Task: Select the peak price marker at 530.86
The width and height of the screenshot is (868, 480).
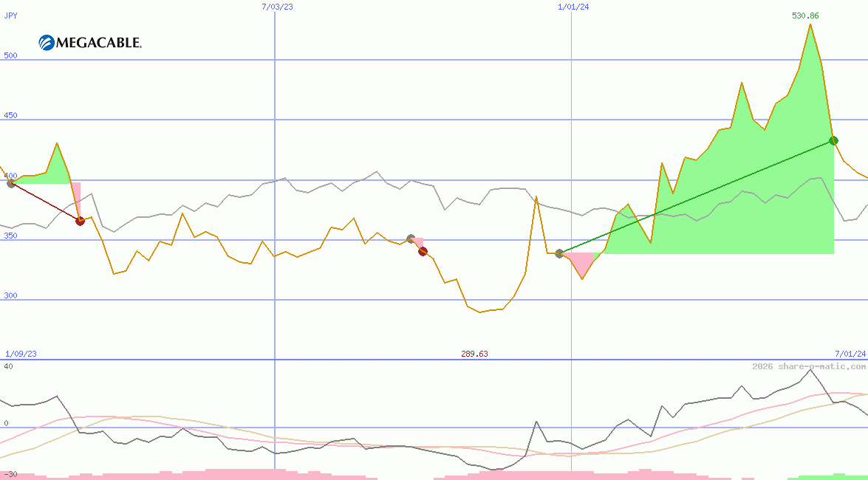Action: [x=804, y=14]
